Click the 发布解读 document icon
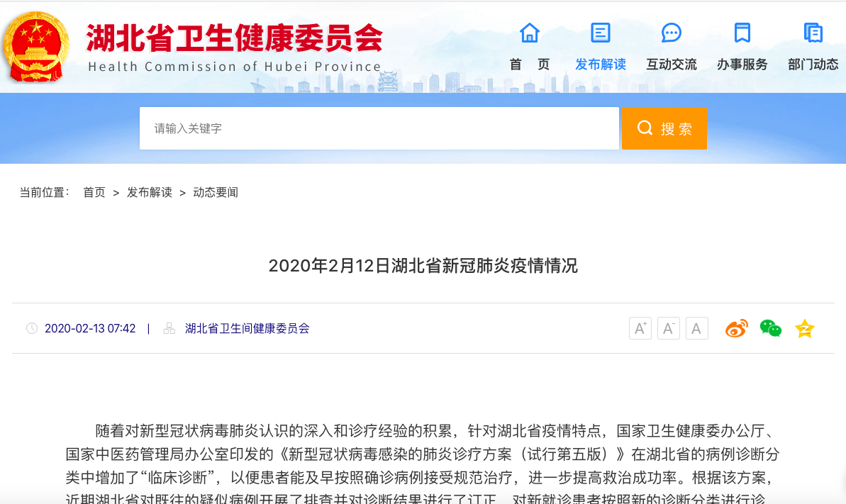Viewport: 846px width, 504px height. click(600, 33)
